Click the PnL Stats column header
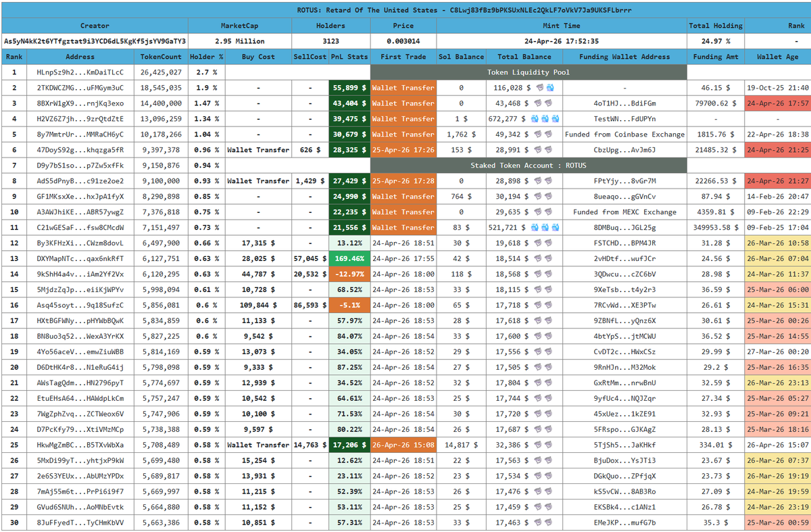Image resolution: width=811 pixels, height=532 pixels. pos(349,57)
